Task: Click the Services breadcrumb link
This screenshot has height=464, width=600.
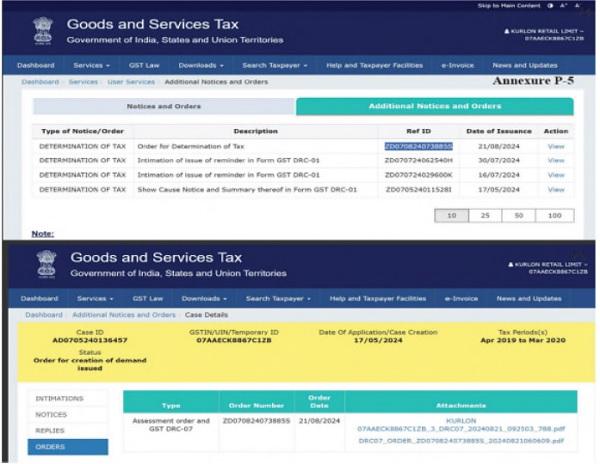Action: click(x=83, y=82)
